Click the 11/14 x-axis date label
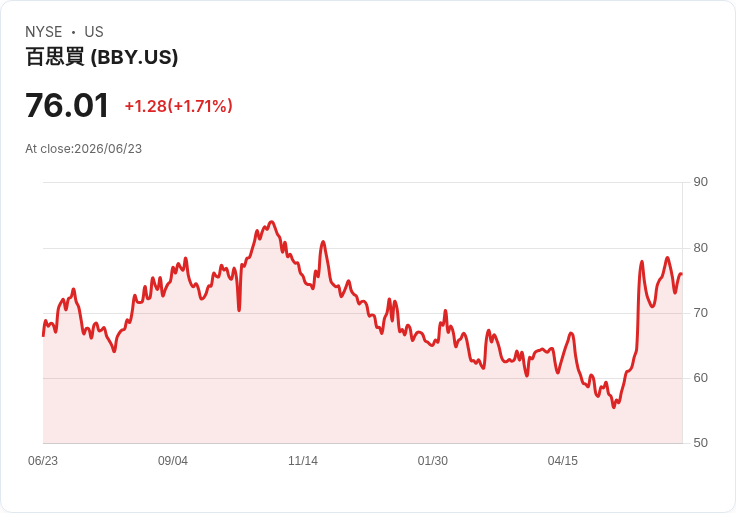The width and height of the screenshot is (736, 513). (x=303, y=461)
